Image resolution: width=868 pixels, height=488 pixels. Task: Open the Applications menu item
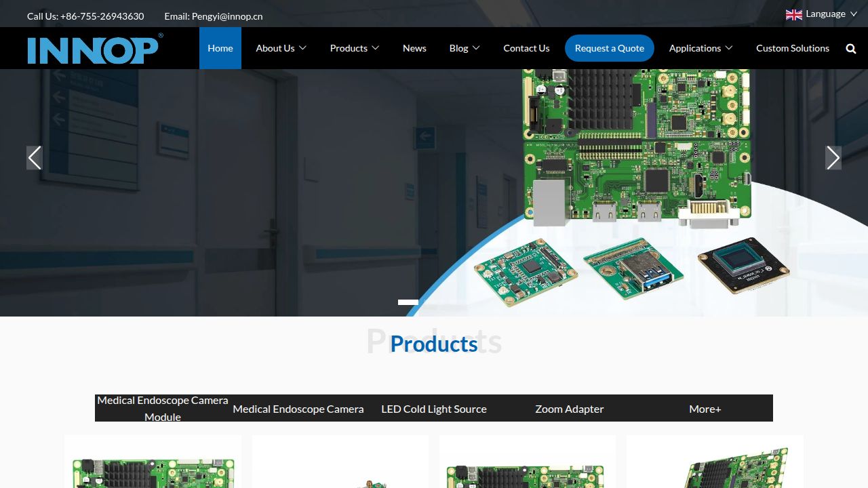[x=695, y=48]
